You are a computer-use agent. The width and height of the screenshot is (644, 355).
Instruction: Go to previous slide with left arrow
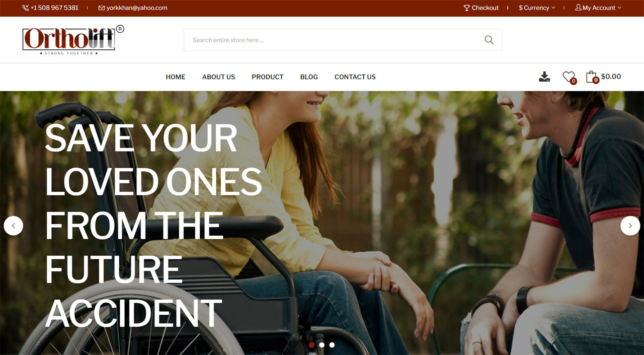[14, 226]
